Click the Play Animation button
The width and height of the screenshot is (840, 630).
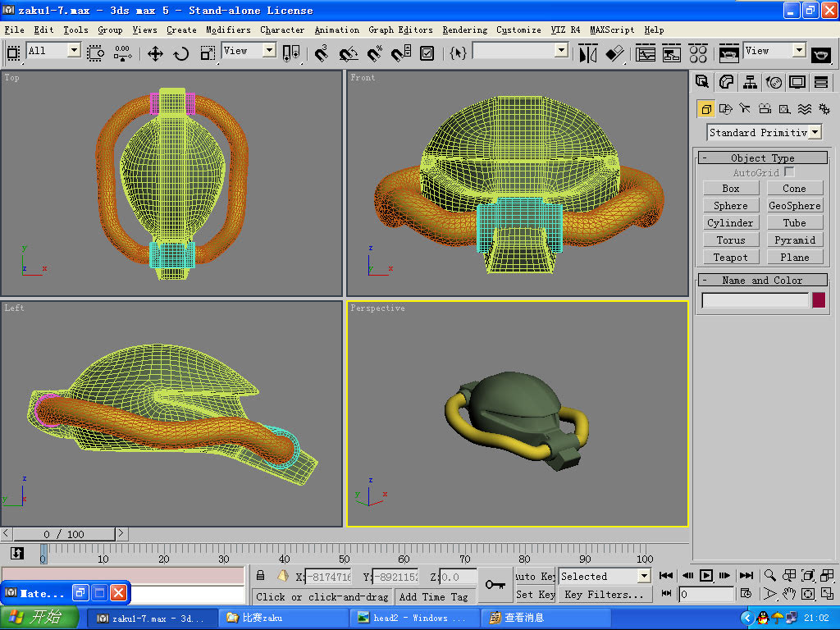click(x=706, y=575)
